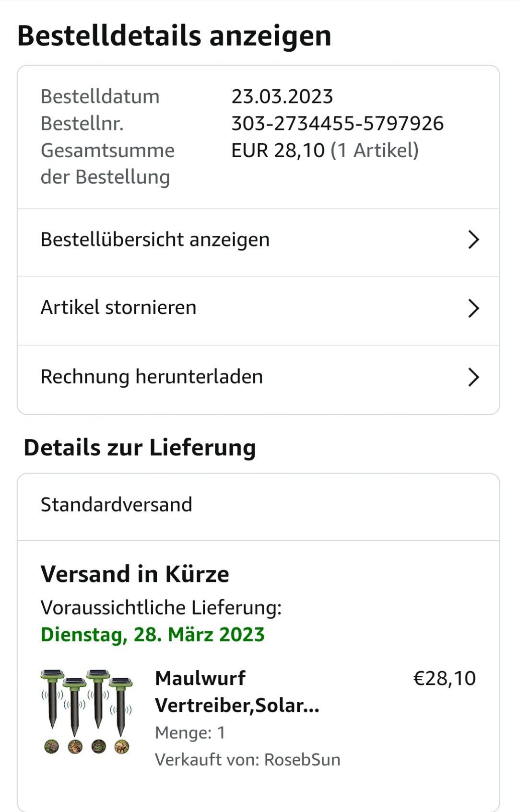Viewport: 518px width, 812px height.
Task: Choose Rechnung herunterladen entry
Action: (x=152, y=377)
